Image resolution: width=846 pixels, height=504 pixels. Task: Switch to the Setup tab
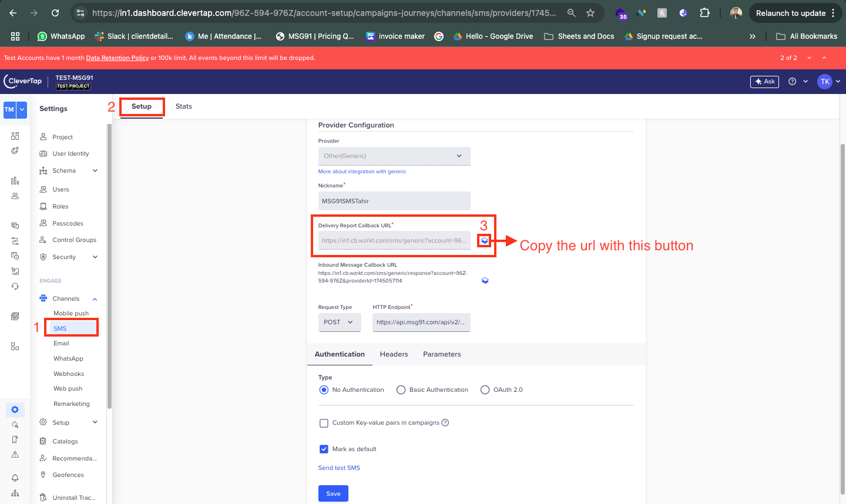coord(142,106)
